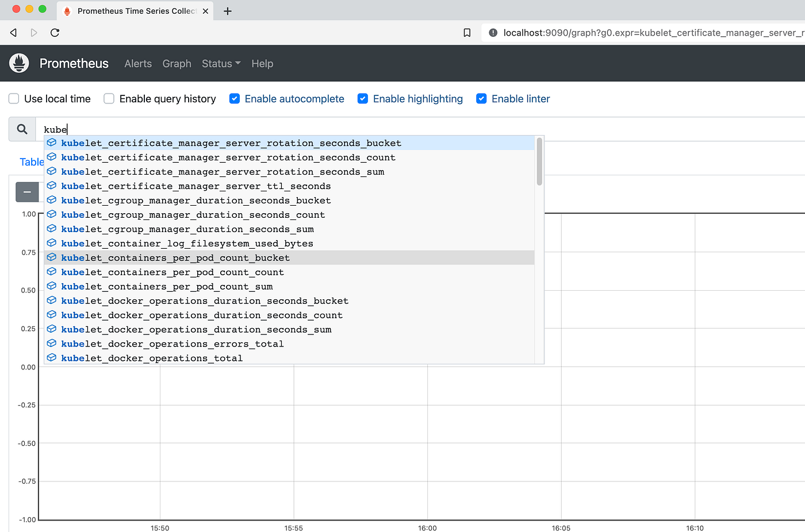Open new browser tab with plus icon
Image resolution: width=805 pixels, height=532 pixels.
click(228, 11)
